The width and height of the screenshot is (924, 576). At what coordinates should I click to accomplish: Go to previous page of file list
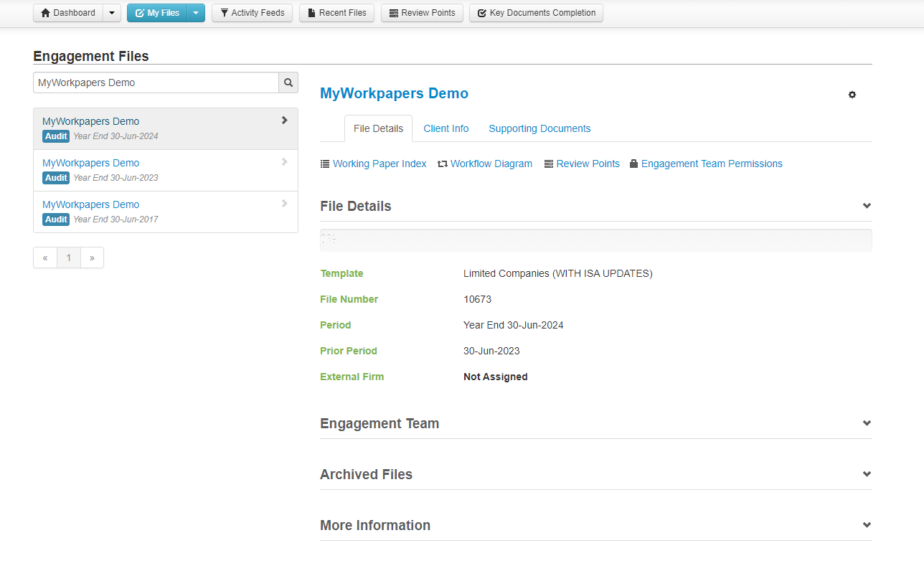point(45,258)
